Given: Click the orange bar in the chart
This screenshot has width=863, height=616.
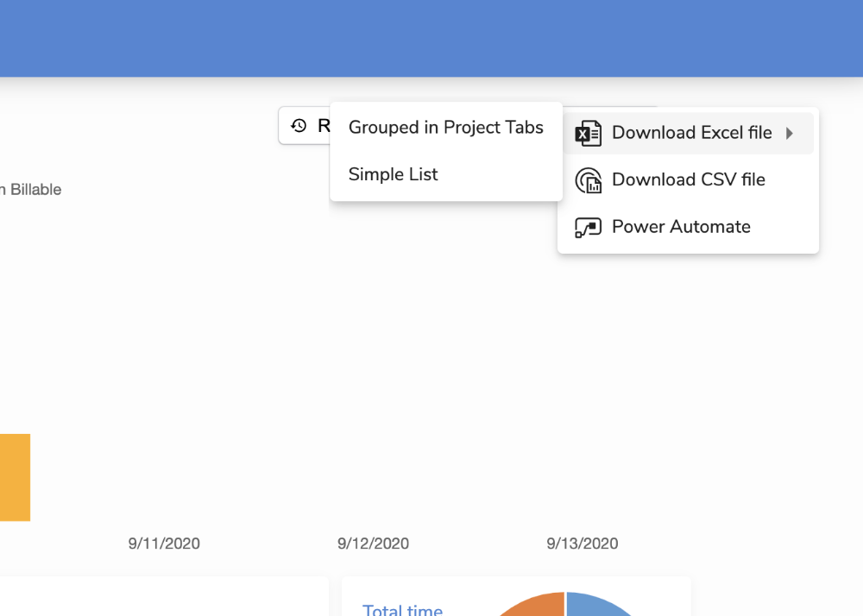Looking at the screenshot, I should (15, 477).
